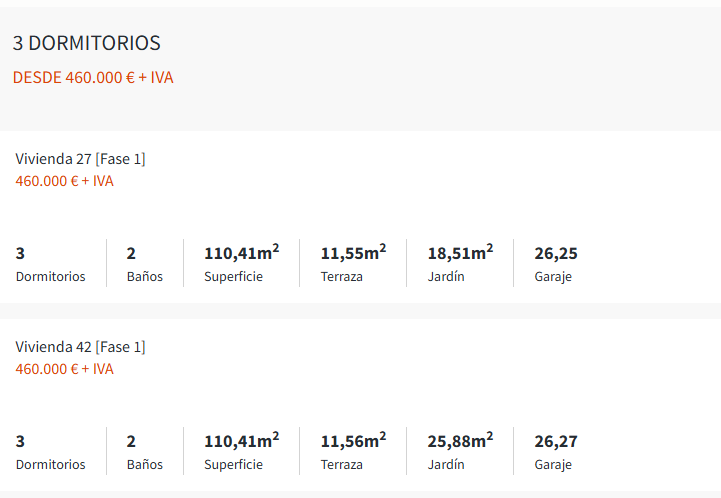Select the Dormitorios count for Vivienda 27
Screen dimensions: 721x498
21,253
